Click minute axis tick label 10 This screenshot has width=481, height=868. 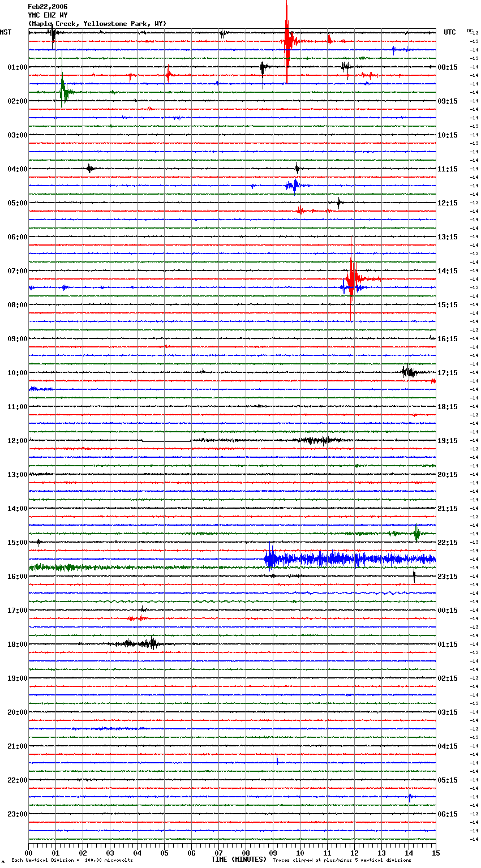click(300, 853)
